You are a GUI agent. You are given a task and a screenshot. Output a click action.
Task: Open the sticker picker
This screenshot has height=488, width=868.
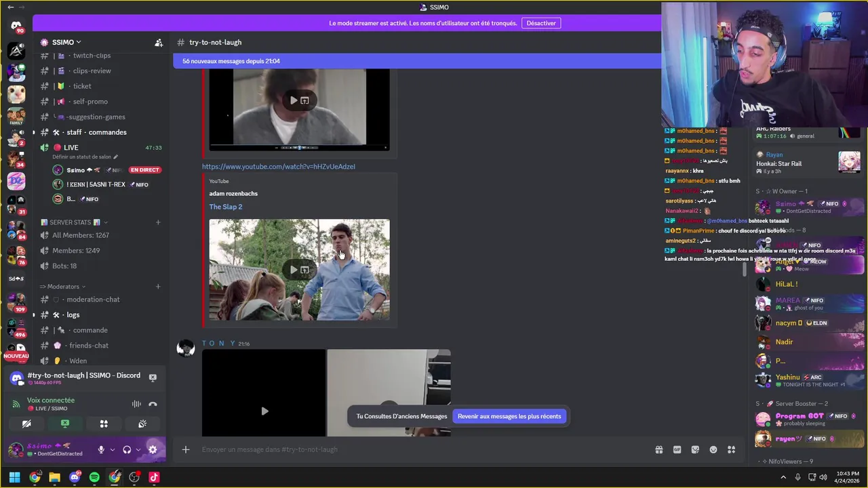coord(695,449)
